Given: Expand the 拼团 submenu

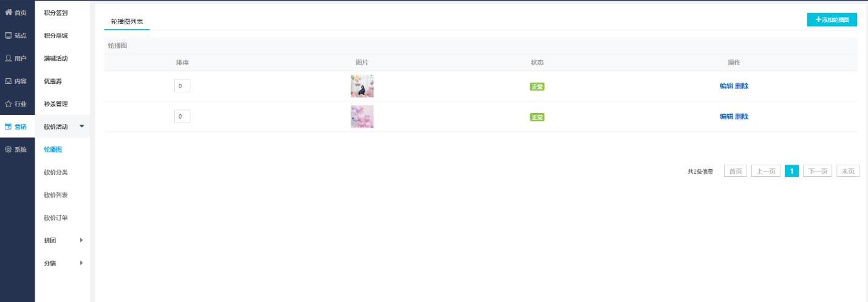Looking at the screenshot, I should [63, 241].
